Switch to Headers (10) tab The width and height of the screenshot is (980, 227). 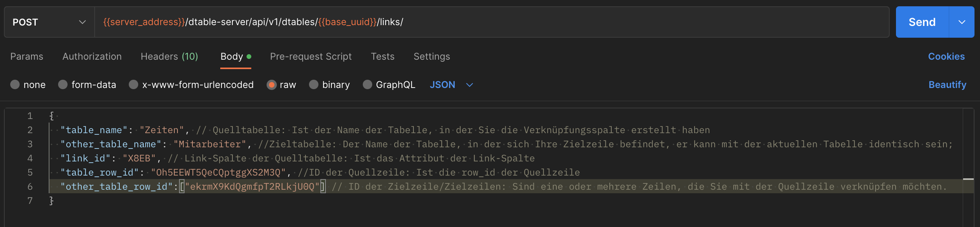click(x=170, y=57)
